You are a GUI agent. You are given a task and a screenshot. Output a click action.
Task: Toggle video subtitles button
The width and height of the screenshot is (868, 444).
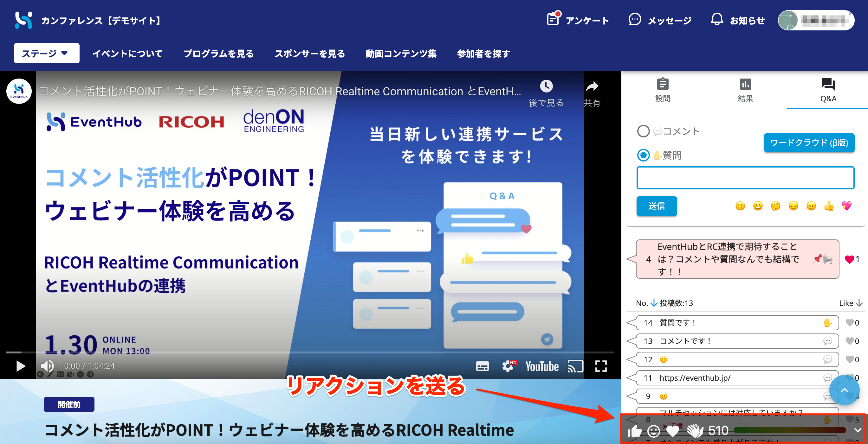(482, 366)
